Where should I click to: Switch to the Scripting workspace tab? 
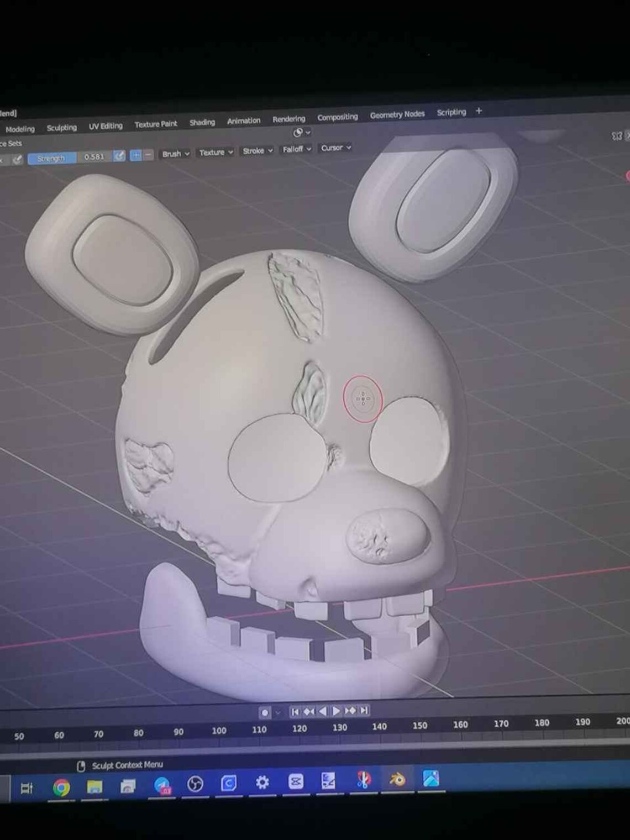tap(452, 112)
